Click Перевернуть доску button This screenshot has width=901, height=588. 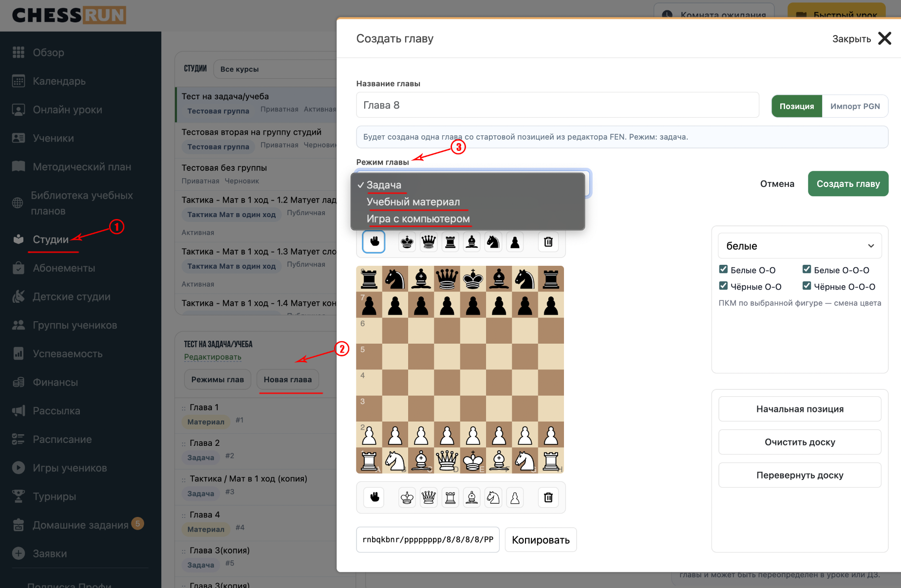pyautogui.click(x=800, y=475)
